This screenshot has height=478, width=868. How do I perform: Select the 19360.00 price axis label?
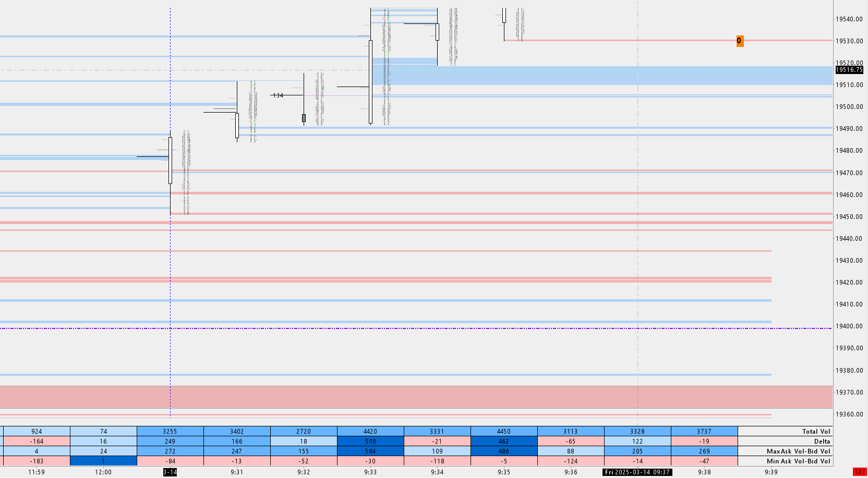[x=849, y=414]
